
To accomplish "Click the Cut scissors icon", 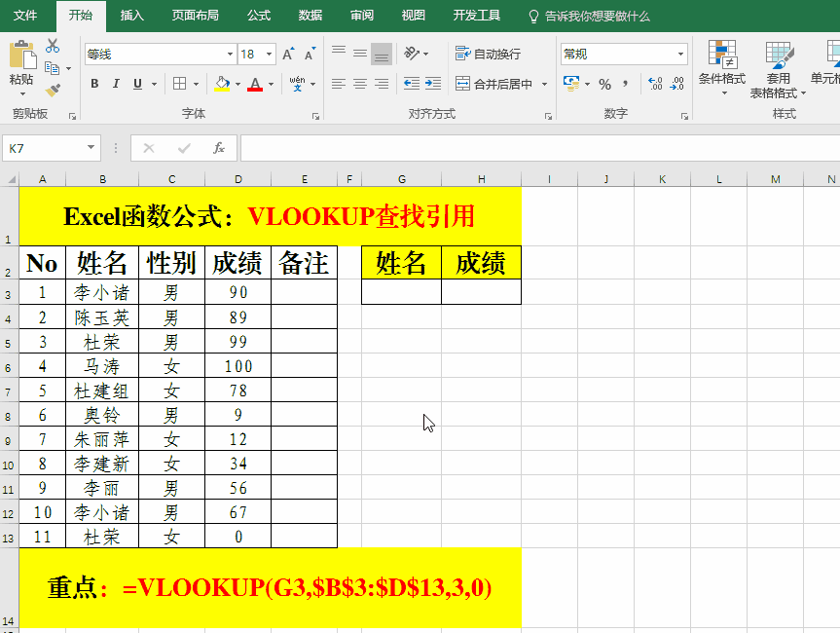I will point(53,46).
